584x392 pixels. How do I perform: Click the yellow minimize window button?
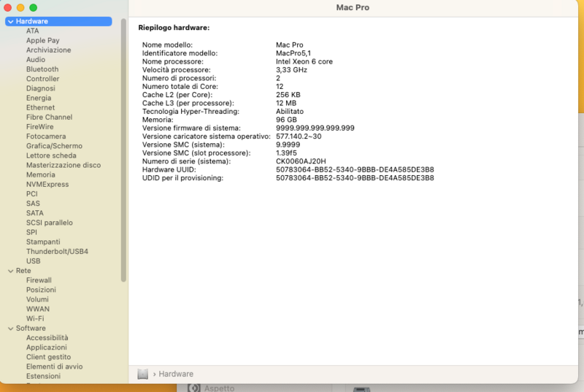[x=20, y=7]
